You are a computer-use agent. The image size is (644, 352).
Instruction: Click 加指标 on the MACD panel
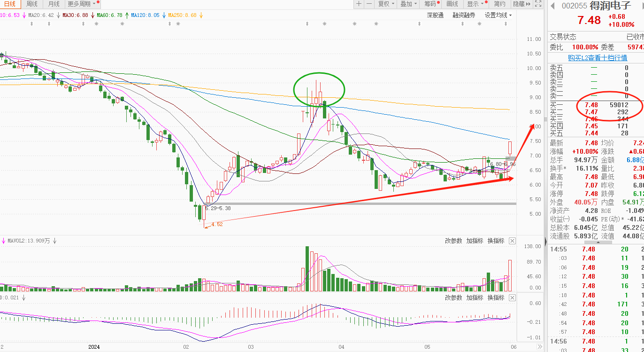click(x=475, y=297)
